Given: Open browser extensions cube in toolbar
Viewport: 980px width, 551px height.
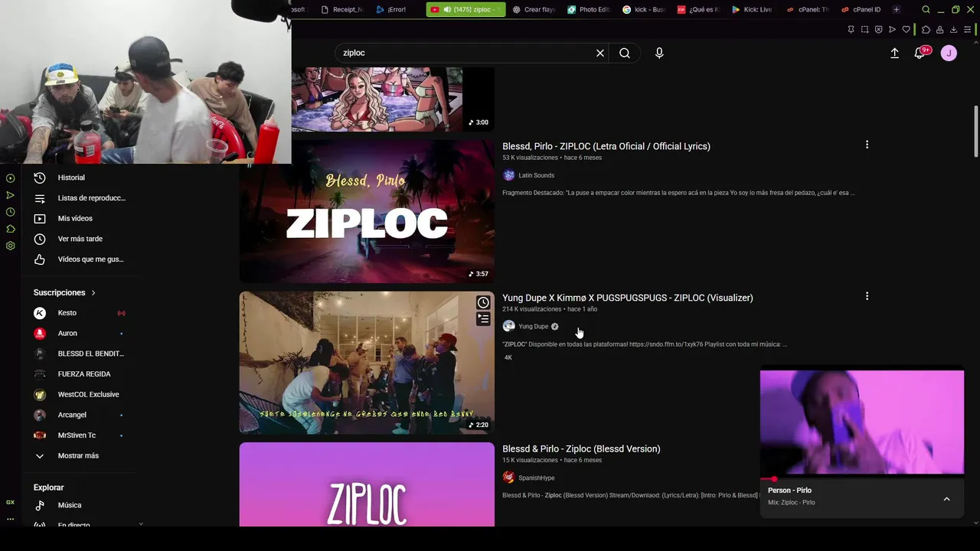Looking at the screenshot, I should (926, 30).
